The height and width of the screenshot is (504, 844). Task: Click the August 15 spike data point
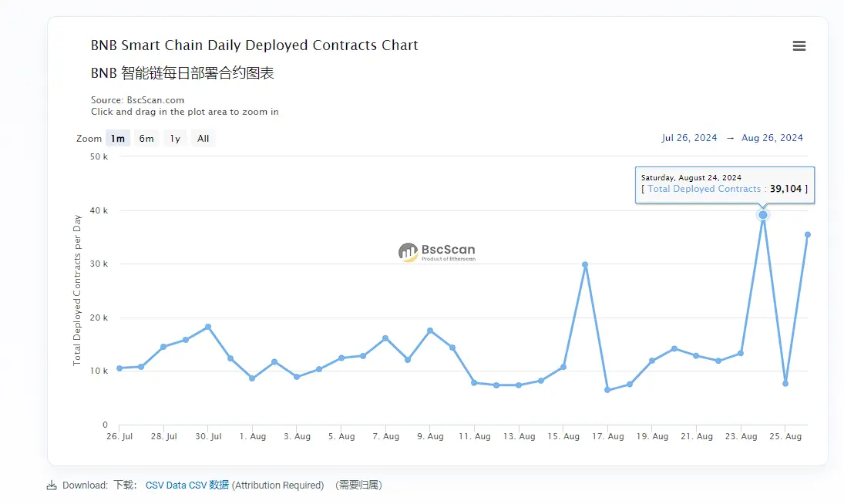coord(586,264)
